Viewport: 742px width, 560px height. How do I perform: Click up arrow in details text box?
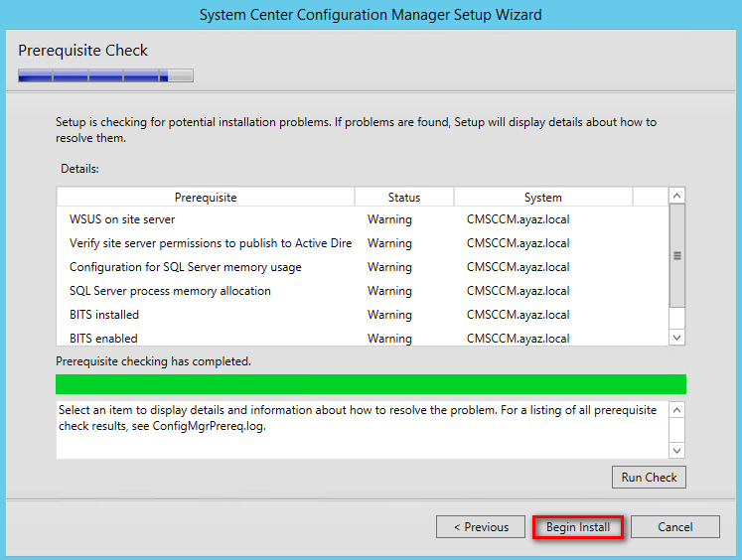(x=677, y=410)
